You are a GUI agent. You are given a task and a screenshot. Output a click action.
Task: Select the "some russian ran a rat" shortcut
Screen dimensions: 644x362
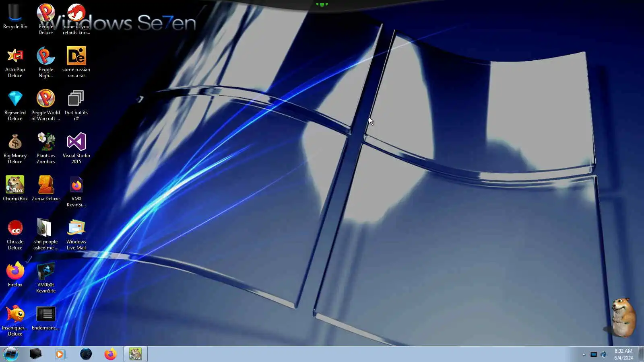click(x=76, y=62)
